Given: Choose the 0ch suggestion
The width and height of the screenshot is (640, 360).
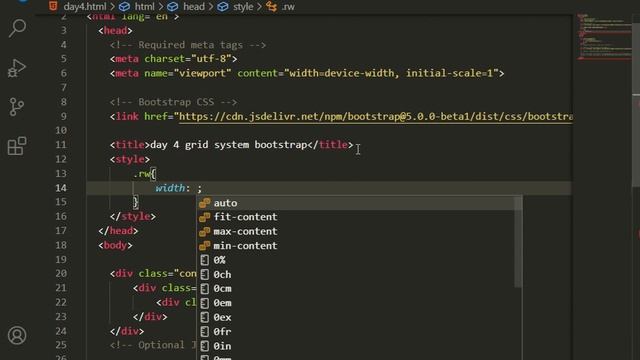Looking at the screenshot, I should (359, 274).
